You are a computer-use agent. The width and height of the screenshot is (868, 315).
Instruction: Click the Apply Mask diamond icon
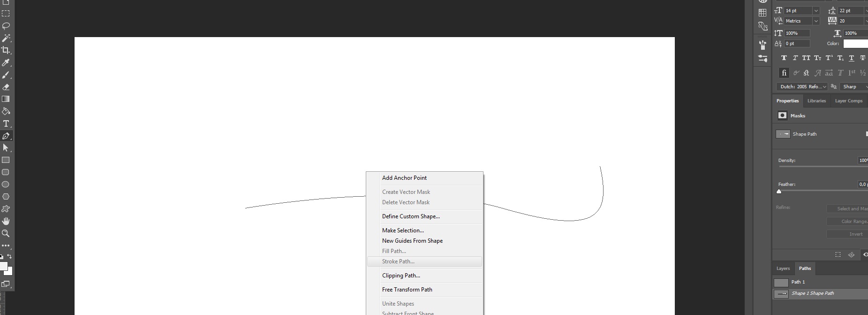tap(851, 254)
